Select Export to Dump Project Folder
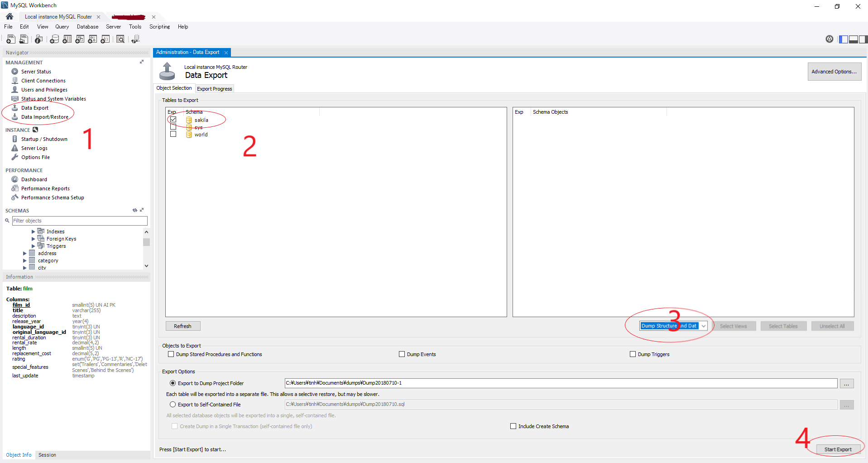This screenshot has width=868, height=463. 173,383
